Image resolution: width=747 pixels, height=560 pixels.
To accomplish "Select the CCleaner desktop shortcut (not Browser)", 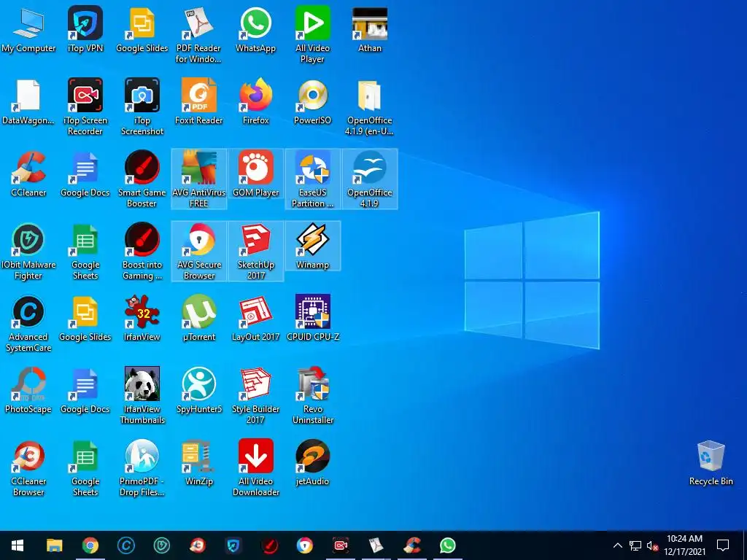I will coord(28,174).
